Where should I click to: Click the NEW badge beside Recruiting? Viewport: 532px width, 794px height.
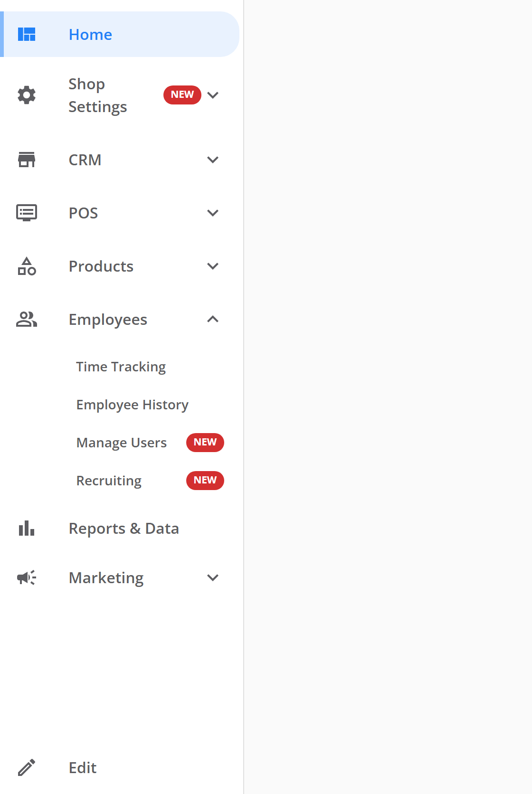click(x=205, y=480)
